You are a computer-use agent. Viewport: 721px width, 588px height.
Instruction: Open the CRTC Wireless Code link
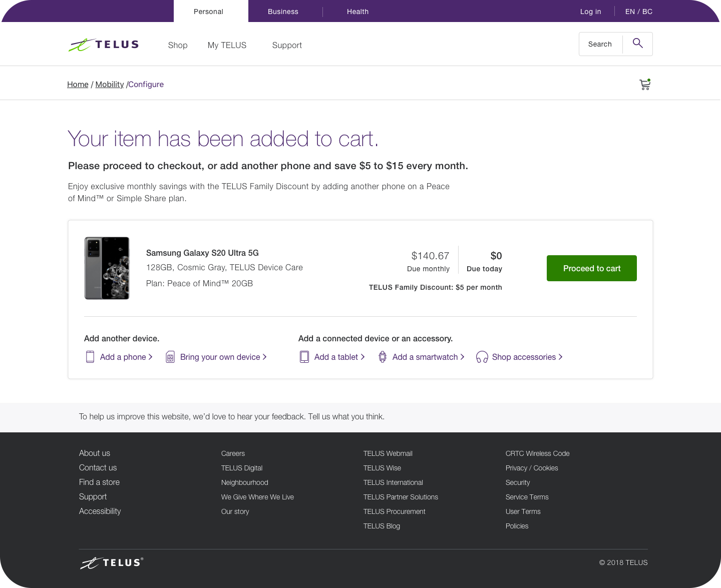point(537,453)
